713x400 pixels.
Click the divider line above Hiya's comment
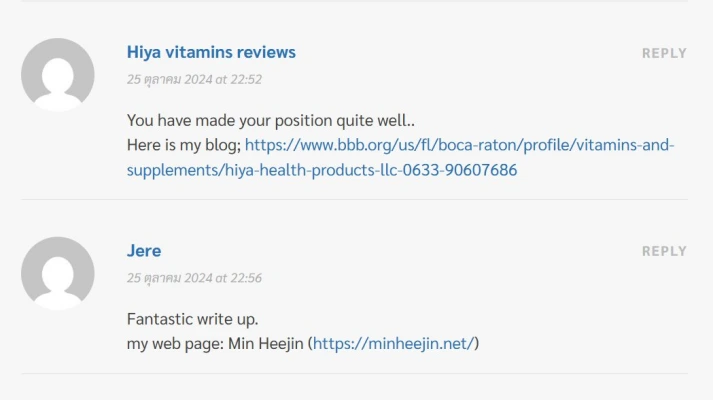[x=354, y=1]
